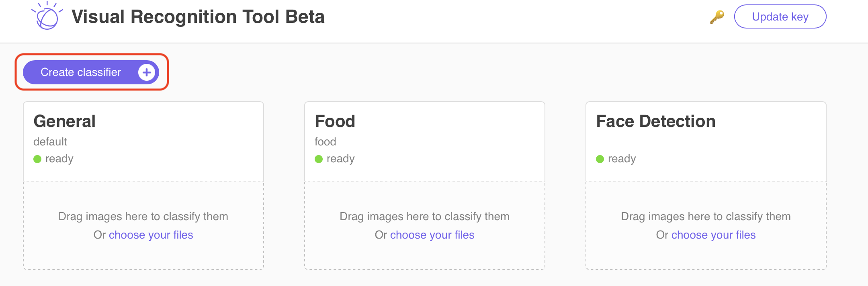Viewport: 868px width, 286px height.
Task: Click the plus icon on Create classifier
Action: pos(147,72)
